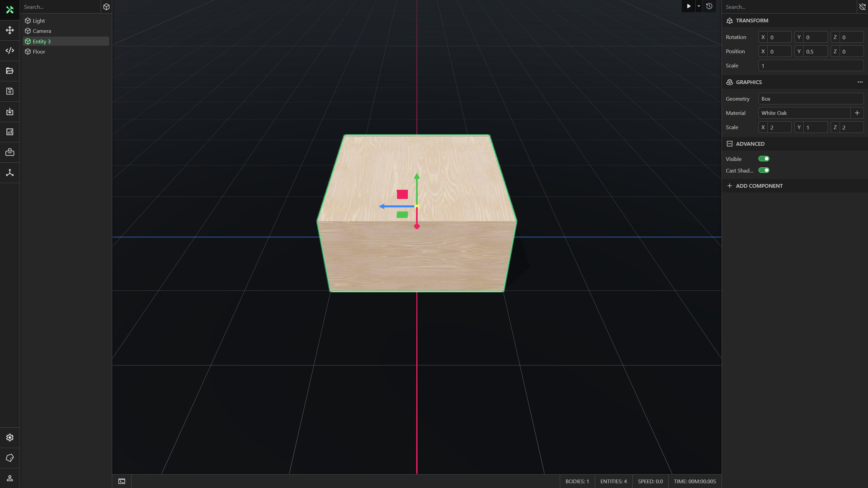Open the Build/Publish panel icon
The height and width of the screenshot is (488, 868).
(x=9, y=111)
